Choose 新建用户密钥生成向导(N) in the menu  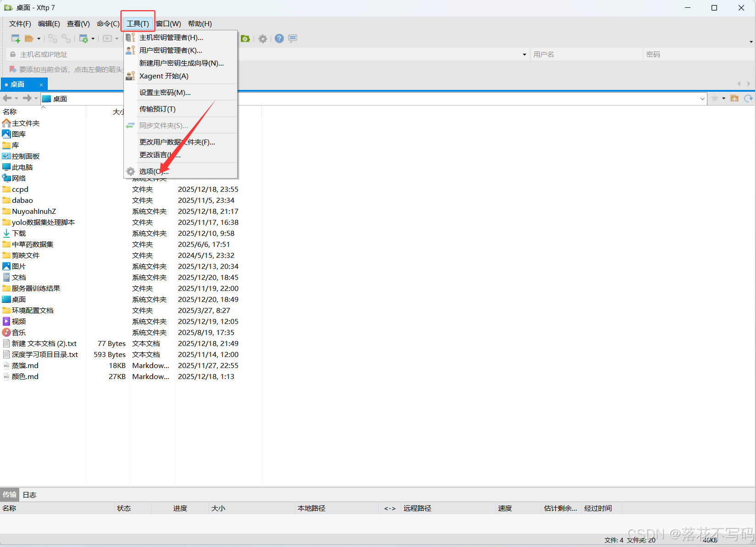(181, 63)
